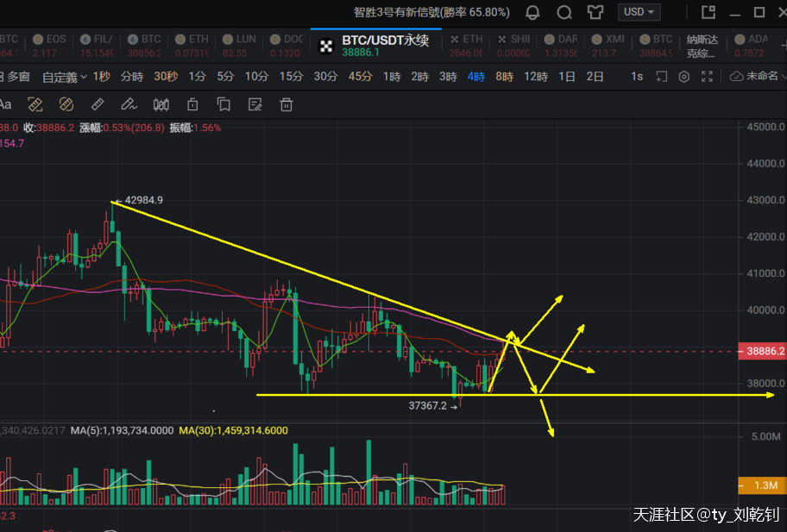
Task: Open the notifications bell
Action: 533,13
